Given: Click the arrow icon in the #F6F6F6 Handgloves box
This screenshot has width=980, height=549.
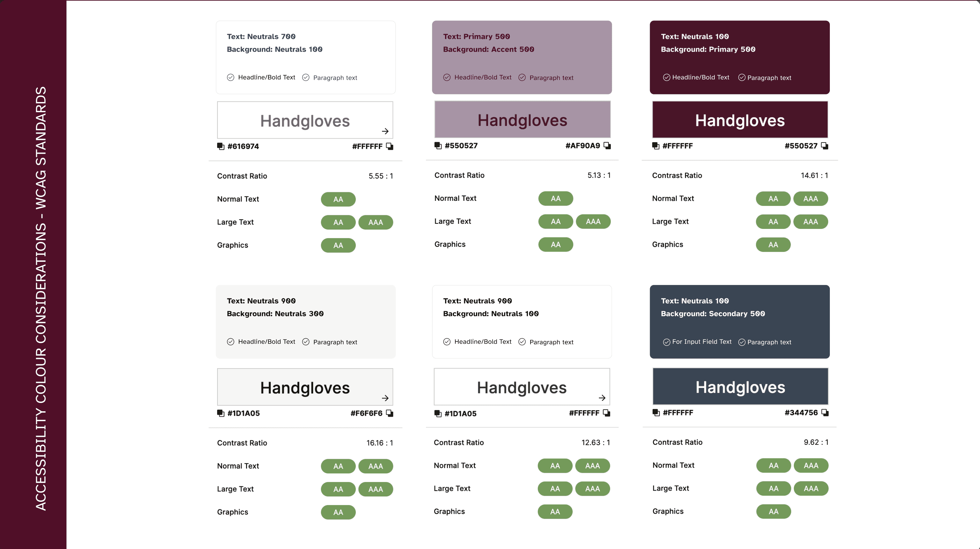Looking at the screenshot, I should pyautogui.click(x=385, y=398).
